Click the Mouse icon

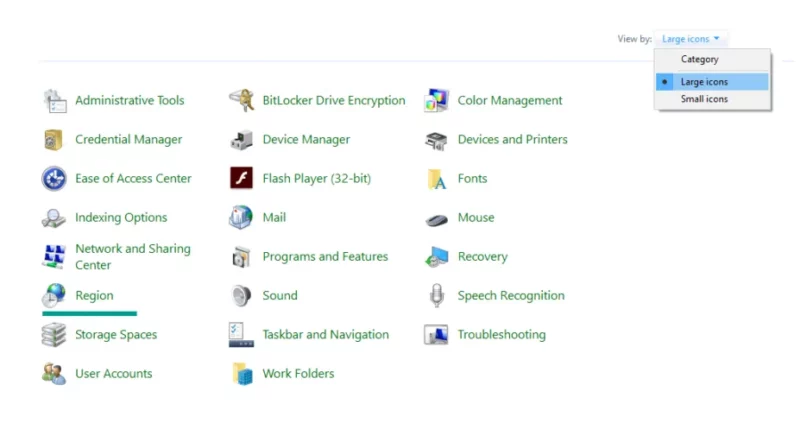(437, 219)
